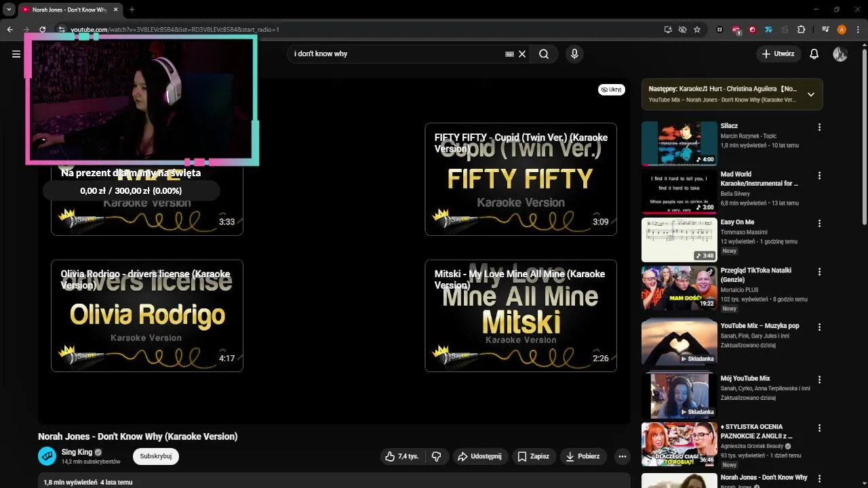Screen dimensions: 868x488
Task: Download video with Pobierz button
Action: (583, 457)
